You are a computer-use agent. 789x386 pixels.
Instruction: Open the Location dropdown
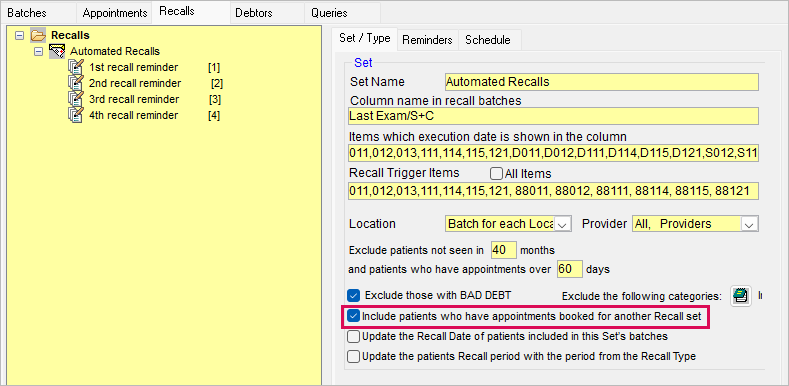pos(563,224)
